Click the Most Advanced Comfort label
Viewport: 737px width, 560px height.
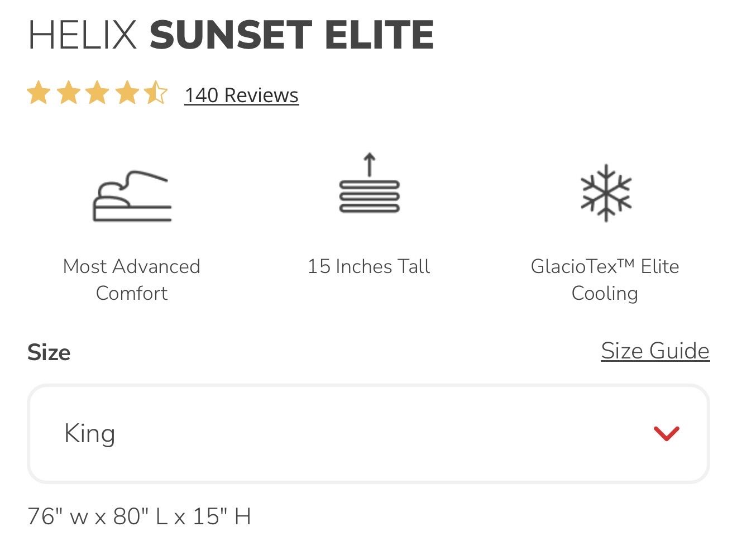coord(132,279)
